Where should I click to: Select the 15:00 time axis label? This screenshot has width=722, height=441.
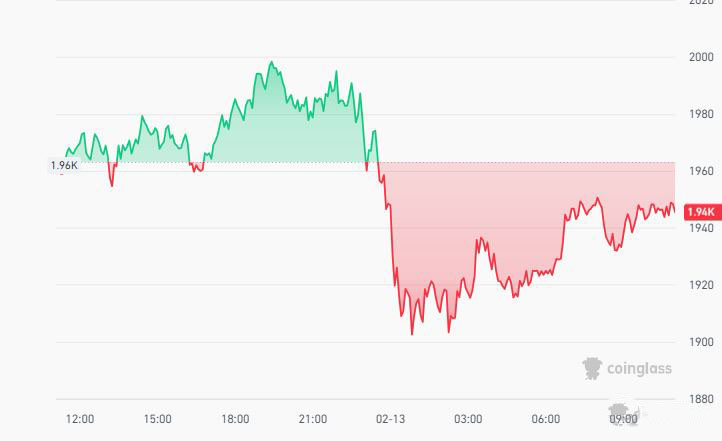(157, 419)
